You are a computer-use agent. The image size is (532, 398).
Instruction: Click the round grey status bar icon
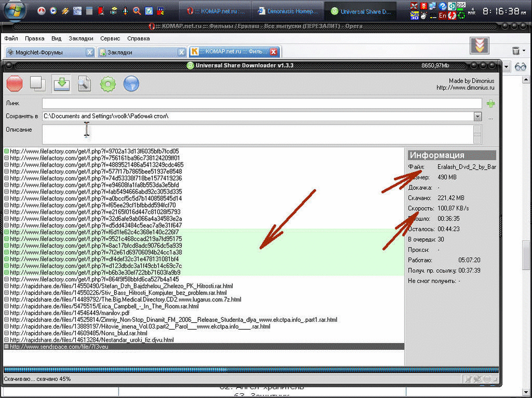coord(487,380)
